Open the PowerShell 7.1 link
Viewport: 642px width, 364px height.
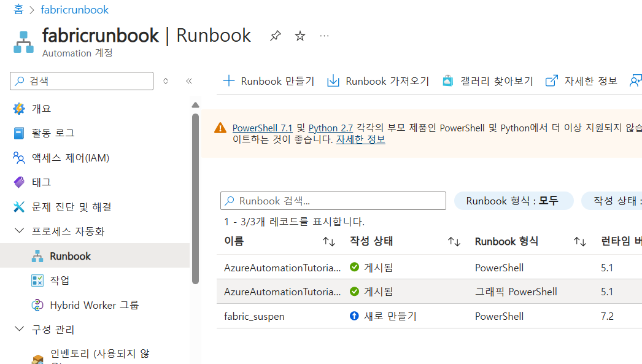263,128
